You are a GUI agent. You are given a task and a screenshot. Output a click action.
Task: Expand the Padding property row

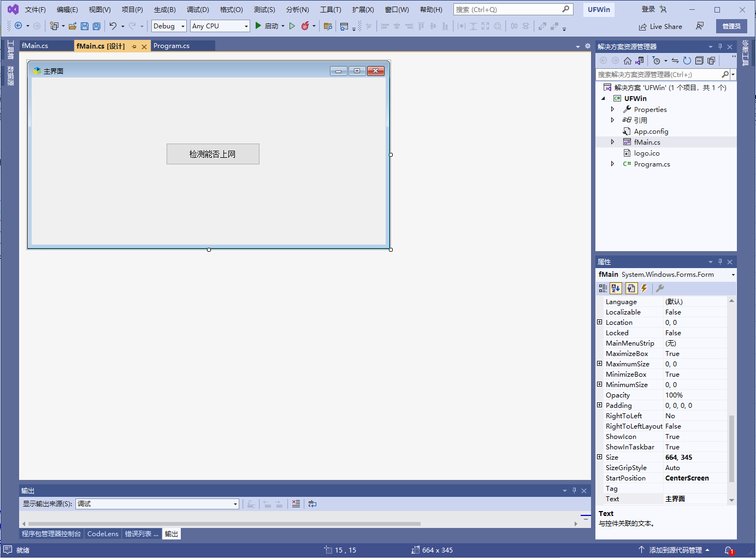(x=600, y=405)
